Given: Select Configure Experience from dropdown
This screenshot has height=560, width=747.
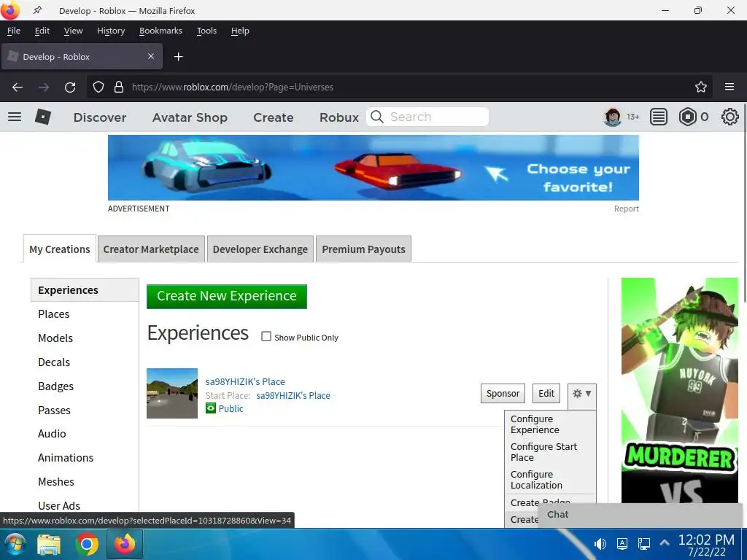Looking at the screenshot, I should pos(550,424).
